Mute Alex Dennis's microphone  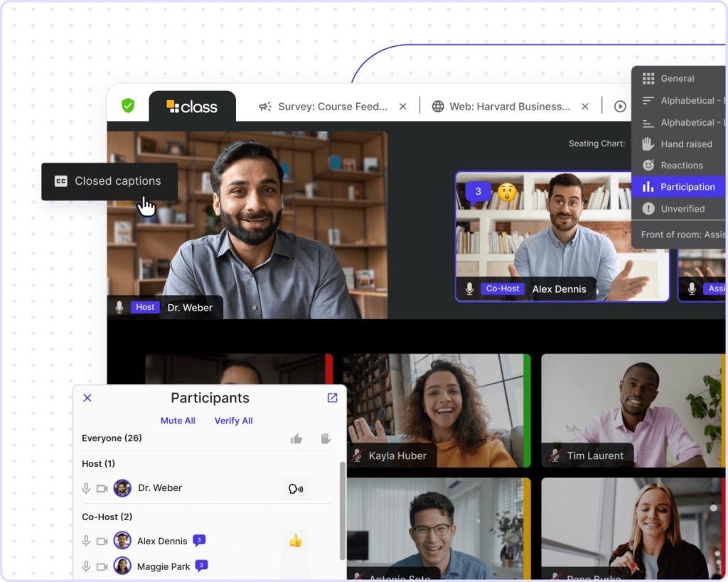point(86,541)
